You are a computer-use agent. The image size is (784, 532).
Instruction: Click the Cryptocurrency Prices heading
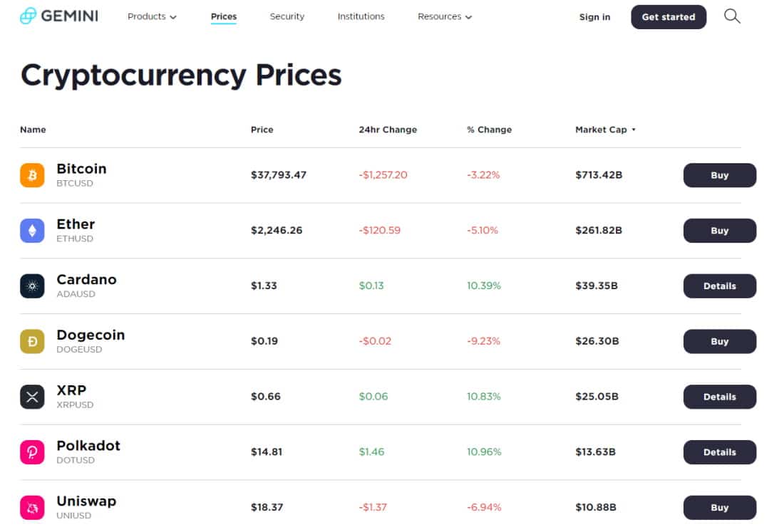pos(181,75)
